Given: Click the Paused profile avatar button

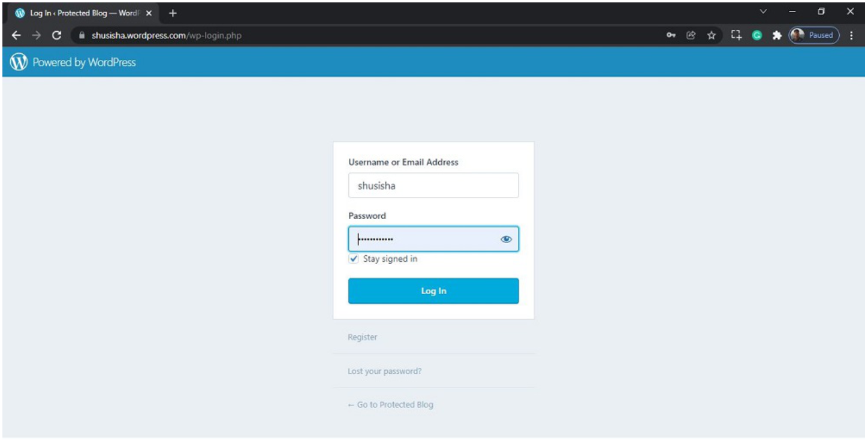Looking at the screenshot, I should tap(813, 35).
